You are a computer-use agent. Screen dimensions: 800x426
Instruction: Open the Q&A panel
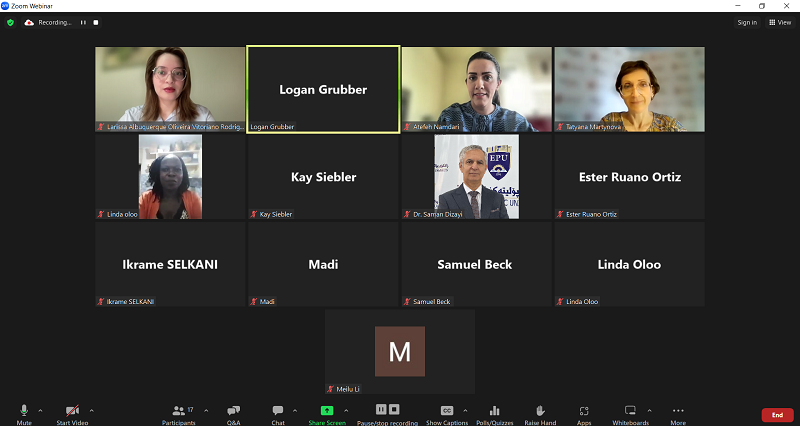click(233, 411)
